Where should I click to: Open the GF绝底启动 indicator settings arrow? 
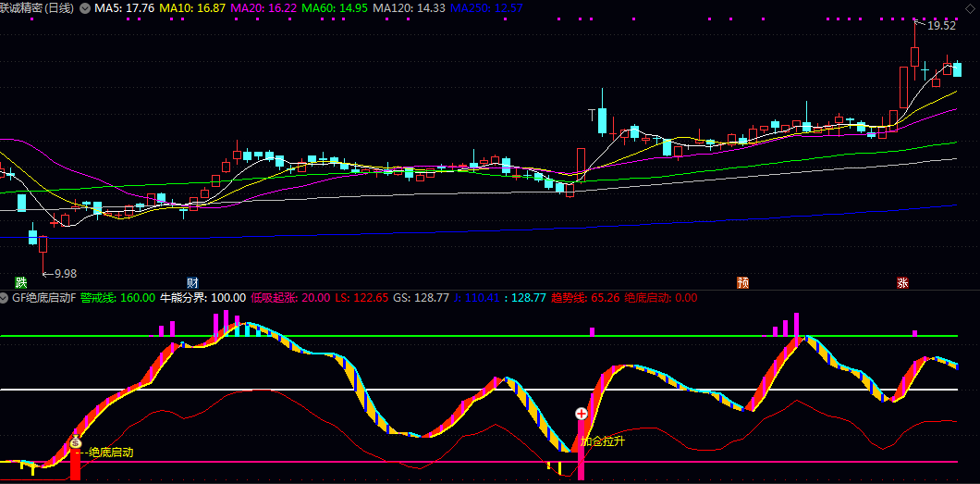coord(5,298)
